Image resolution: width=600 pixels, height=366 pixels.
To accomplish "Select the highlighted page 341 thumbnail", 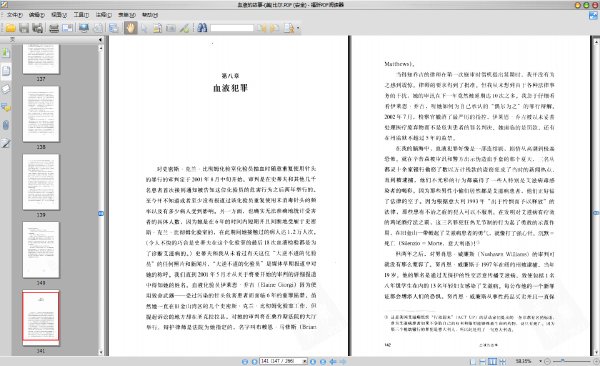I will 41,317.
